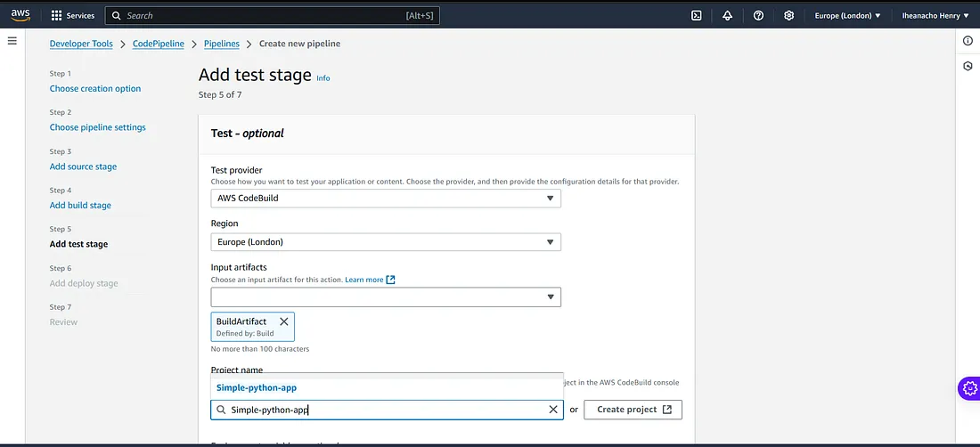Screen dimensions: 980x447
Task: Open the CloudShell terminal icon
Action: tap(697, 16)
